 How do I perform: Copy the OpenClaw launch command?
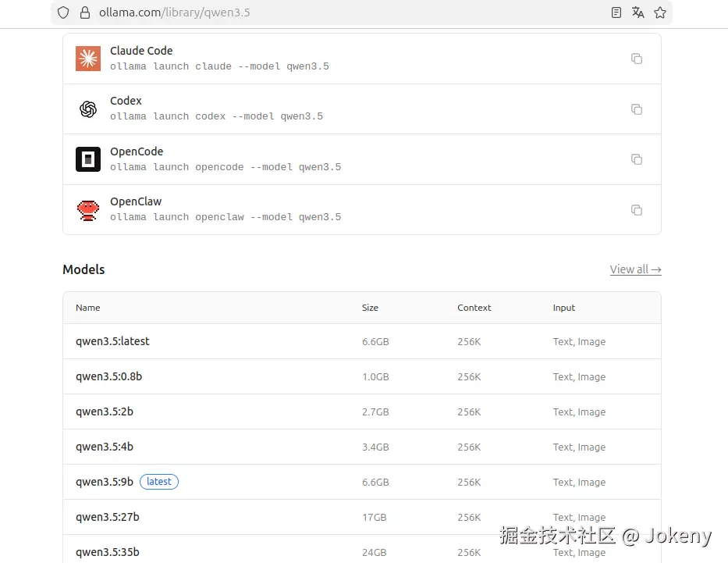tap(637, 210)
